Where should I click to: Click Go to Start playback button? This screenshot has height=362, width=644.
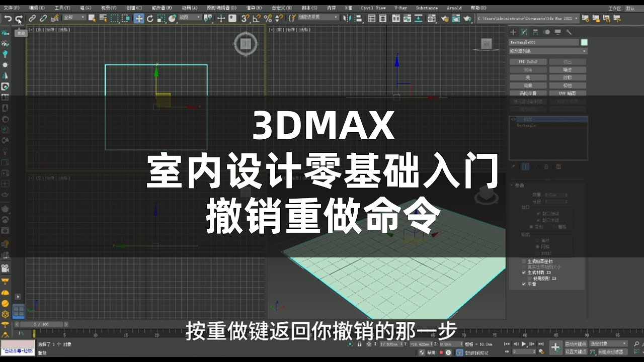[x=507, y=344]
